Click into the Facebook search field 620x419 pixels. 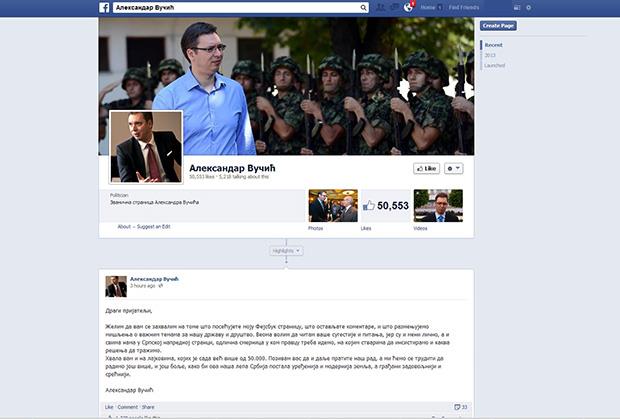[230, 7]
